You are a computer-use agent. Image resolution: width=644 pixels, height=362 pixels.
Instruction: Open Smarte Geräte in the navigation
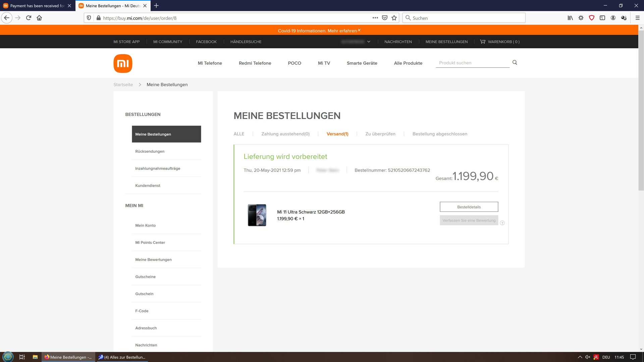[362, 63]
